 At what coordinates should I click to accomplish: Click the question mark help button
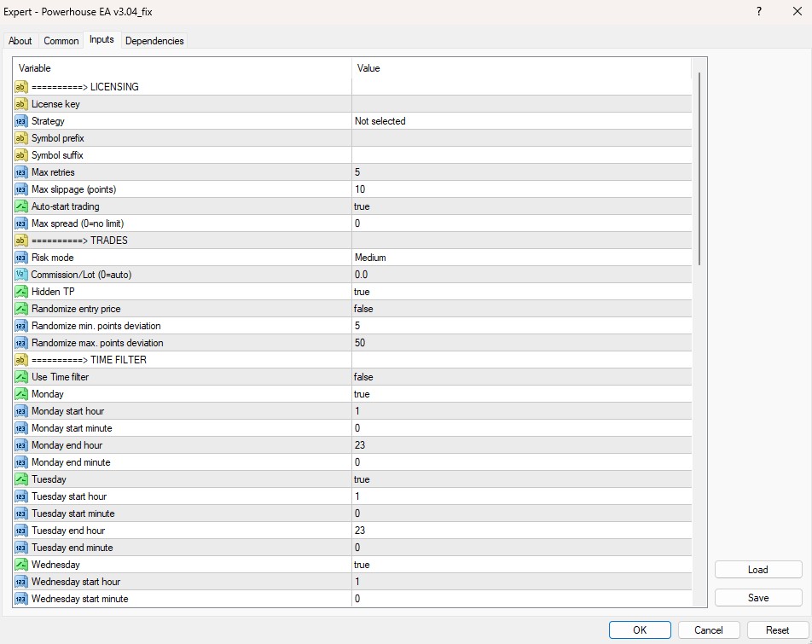click(758, 11)
